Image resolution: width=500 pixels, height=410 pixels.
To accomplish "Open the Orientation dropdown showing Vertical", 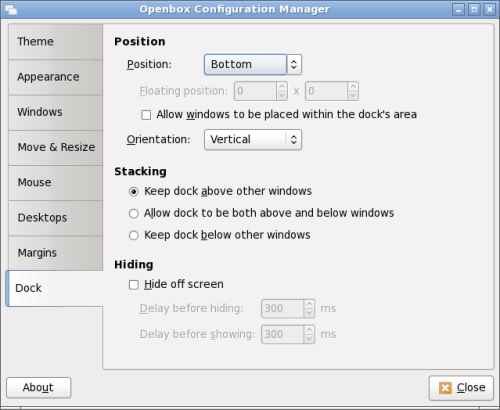I will point(253,140).
